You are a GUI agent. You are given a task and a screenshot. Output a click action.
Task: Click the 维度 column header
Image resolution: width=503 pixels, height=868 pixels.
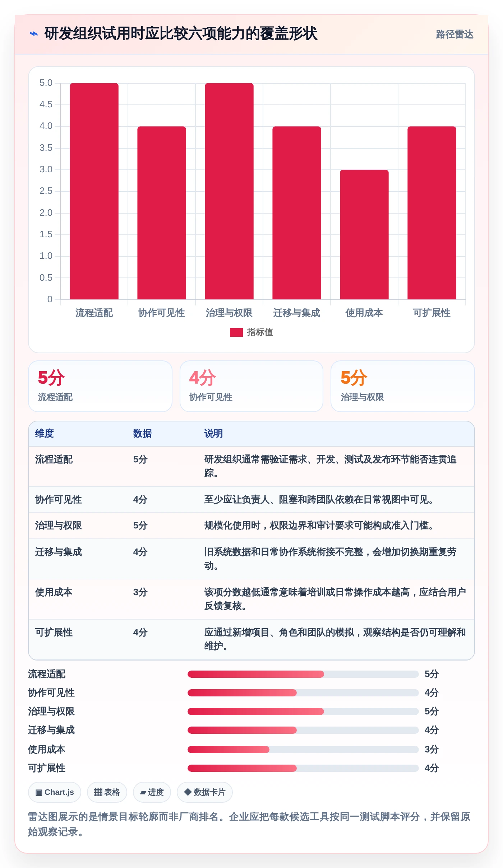point(45,434)
